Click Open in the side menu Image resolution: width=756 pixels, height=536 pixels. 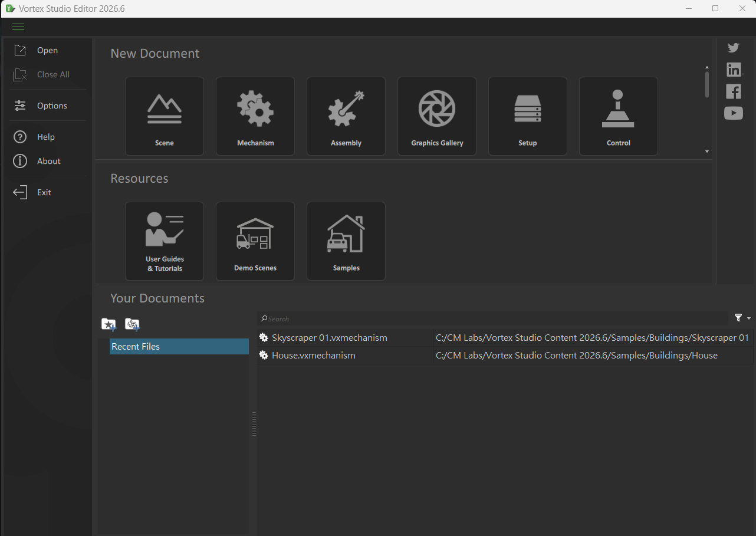pyautogui.click(x=47, y=50)
